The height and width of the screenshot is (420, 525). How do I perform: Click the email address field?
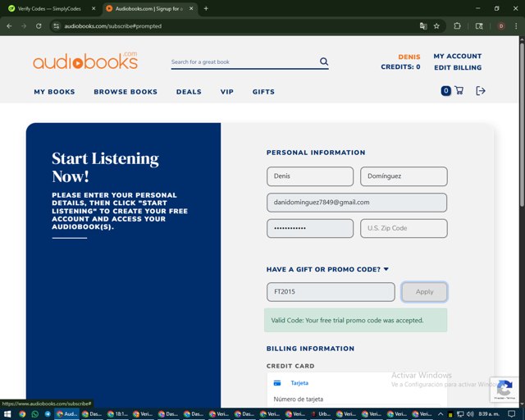[357, 203]
